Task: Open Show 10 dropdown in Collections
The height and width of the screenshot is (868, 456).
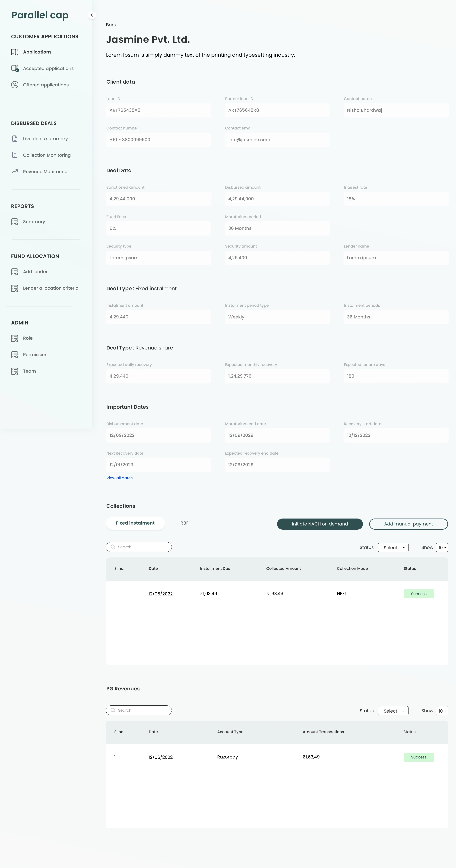Action: point(442,547)
